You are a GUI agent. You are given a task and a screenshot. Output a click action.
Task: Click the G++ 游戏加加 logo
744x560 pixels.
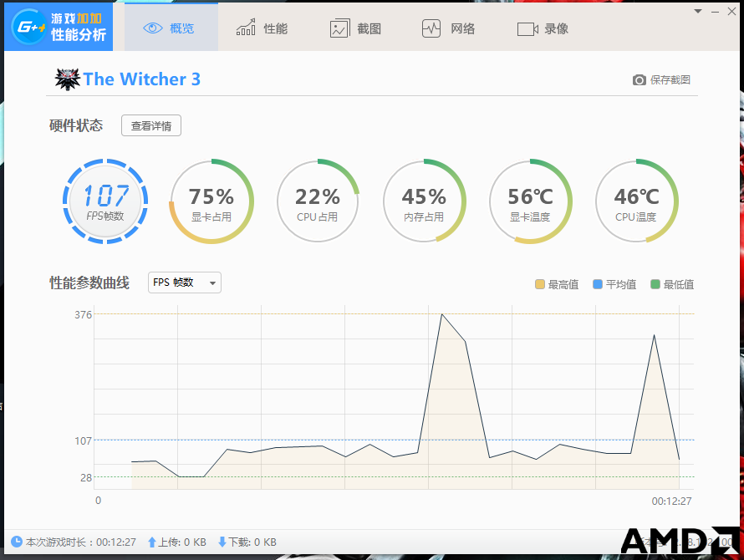(59, 27)
